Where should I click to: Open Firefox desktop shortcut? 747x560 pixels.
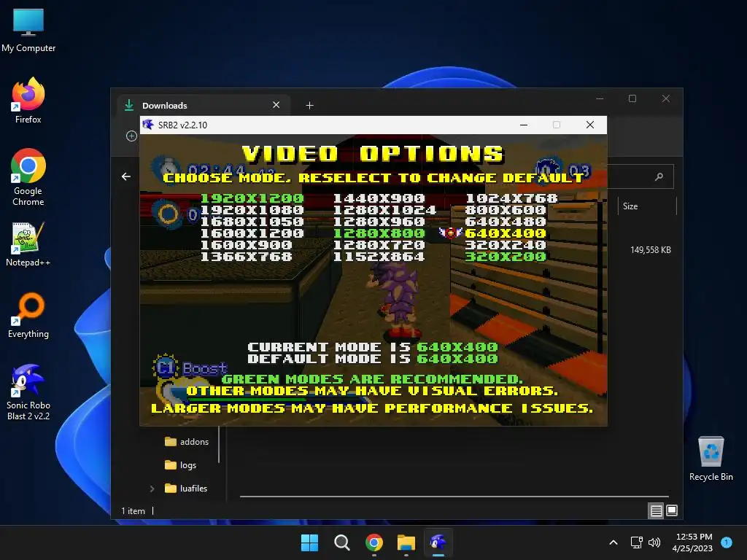pos(28,101)
